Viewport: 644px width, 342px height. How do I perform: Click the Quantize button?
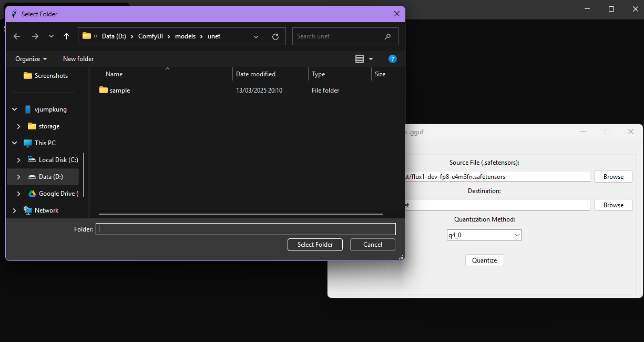pos(484,260)
